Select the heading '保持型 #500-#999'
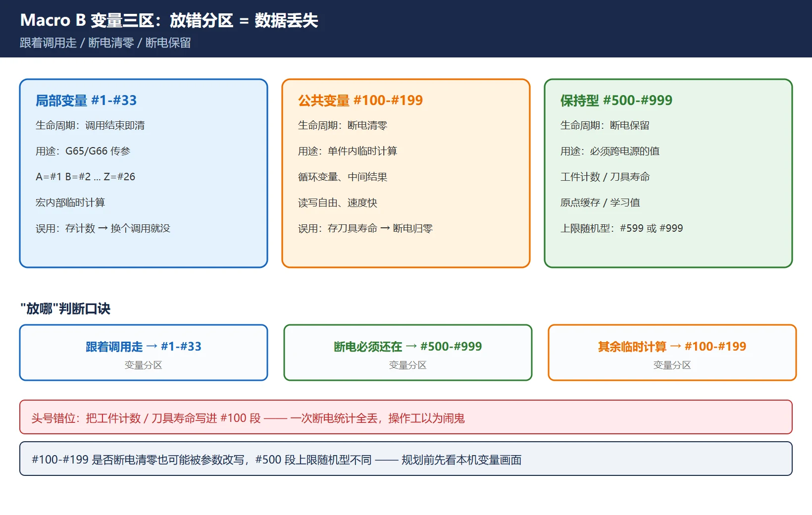This screenshot has width=812, height=515. click(616, 101)
